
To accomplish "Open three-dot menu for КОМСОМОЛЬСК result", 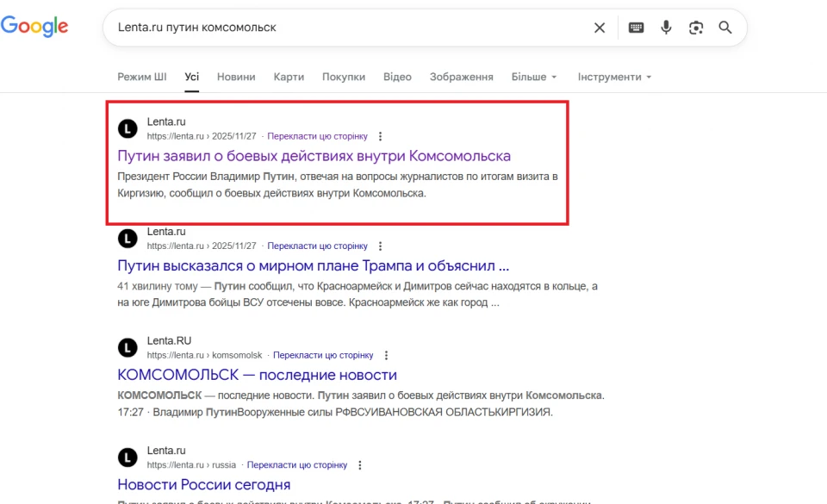I will pyautogui.click(x=386, y=355).
